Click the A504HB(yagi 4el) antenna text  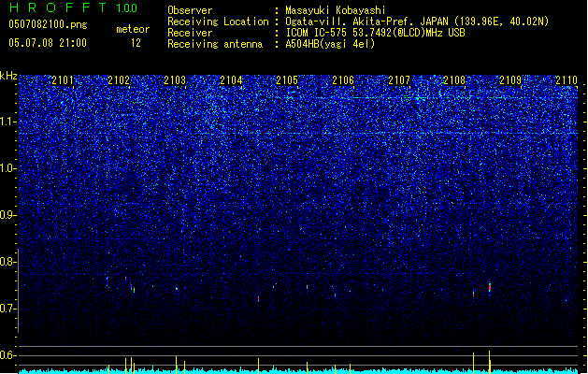[x=330, y=44]
